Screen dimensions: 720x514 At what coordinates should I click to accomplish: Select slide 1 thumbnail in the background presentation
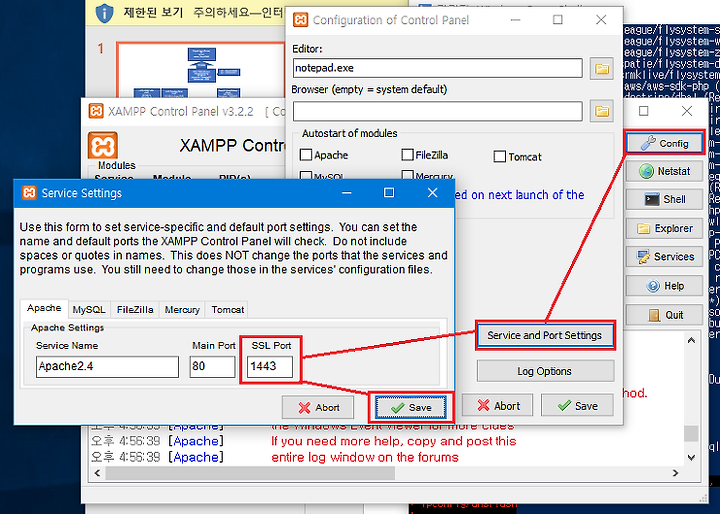point(201,70)
